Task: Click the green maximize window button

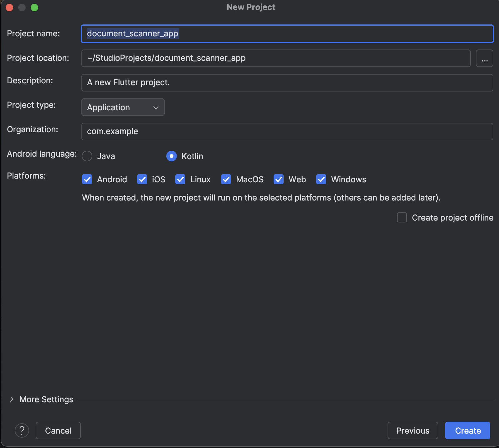Action: 34,8
